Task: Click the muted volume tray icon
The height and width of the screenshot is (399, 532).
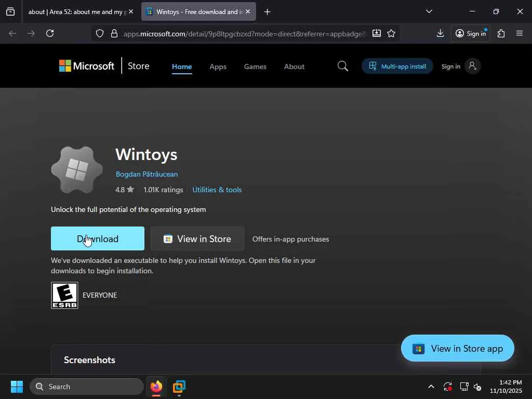Action: click(x=478, y=387)
